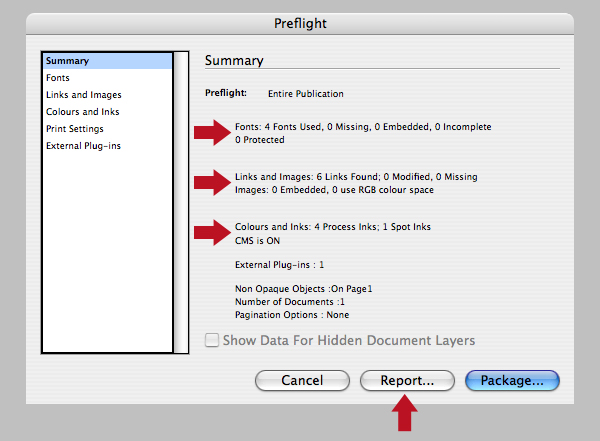The height and width of the screenshot is (441, 600).
Task: Click the Cancel button
Action: [x=302, y=381]
